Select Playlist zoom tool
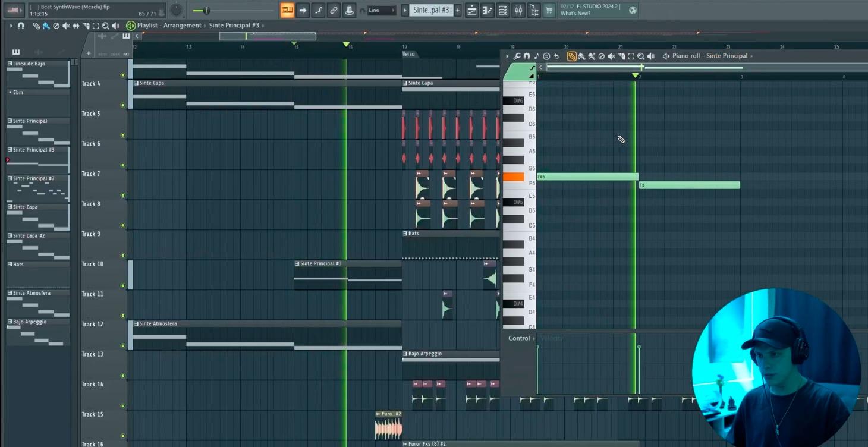 pyautogui.click(x=105, y=26)
